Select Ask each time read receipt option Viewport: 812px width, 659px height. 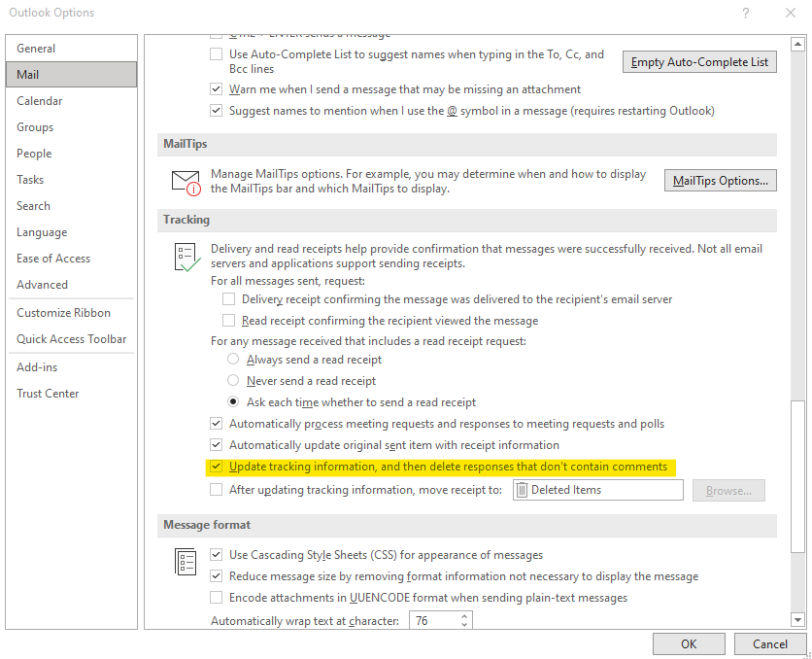pyautogui.click(x=233, y=401)
